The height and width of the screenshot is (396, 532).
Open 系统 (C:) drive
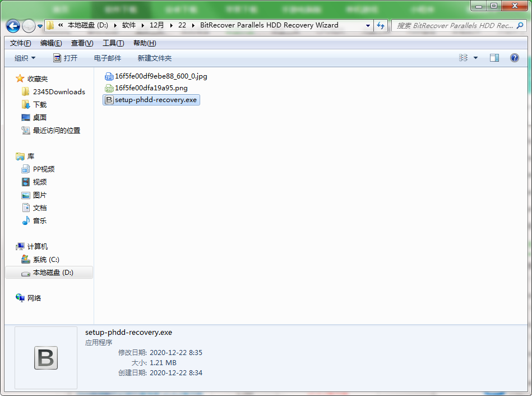[x=46, y=260]
